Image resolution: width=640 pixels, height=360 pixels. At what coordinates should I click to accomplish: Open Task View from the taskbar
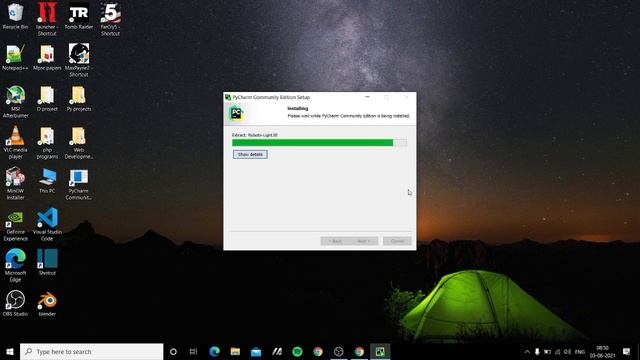(x=193, y=351)
